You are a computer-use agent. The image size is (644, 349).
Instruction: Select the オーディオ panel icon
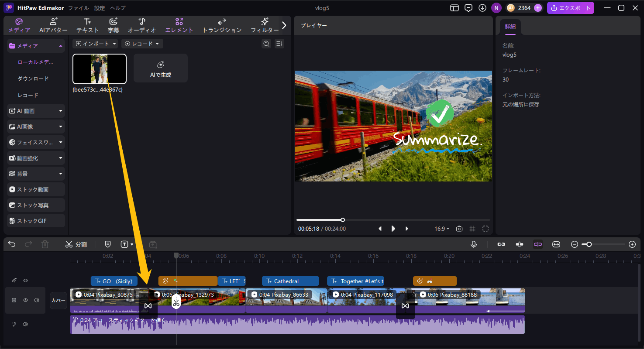[142, 25]
